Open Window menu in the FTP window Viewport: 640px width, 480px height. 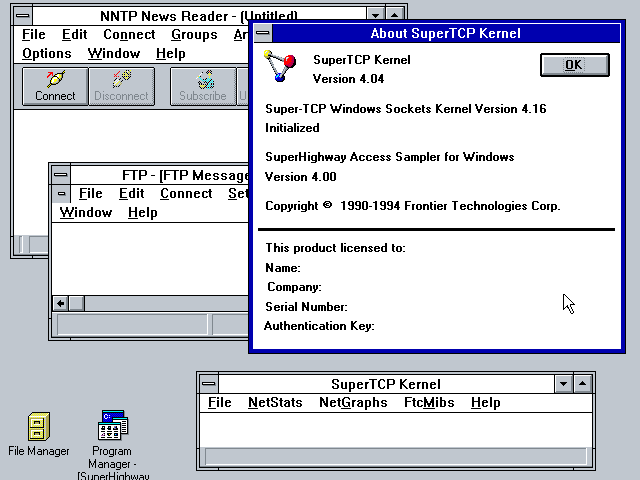pos(86,213)
